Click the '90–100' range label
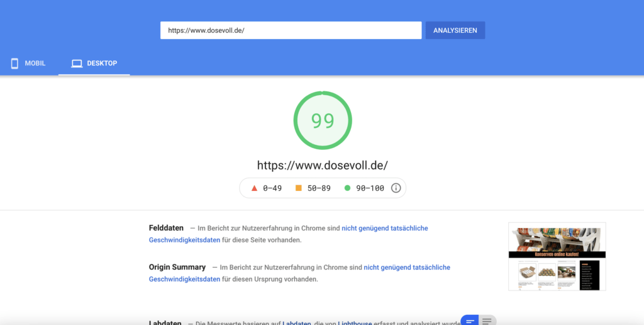 click(x=370, y=188)
